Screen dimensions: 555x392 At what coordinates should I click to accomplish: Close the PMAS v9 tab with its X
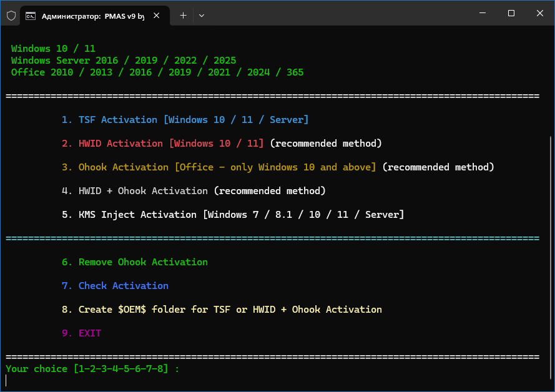click(157, 16)
